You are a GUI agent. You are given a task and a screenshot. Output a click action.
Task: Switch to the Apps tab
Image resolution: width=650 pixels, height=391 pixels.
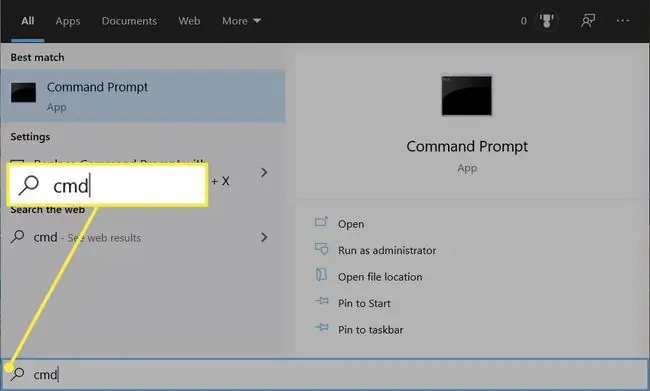68,21
